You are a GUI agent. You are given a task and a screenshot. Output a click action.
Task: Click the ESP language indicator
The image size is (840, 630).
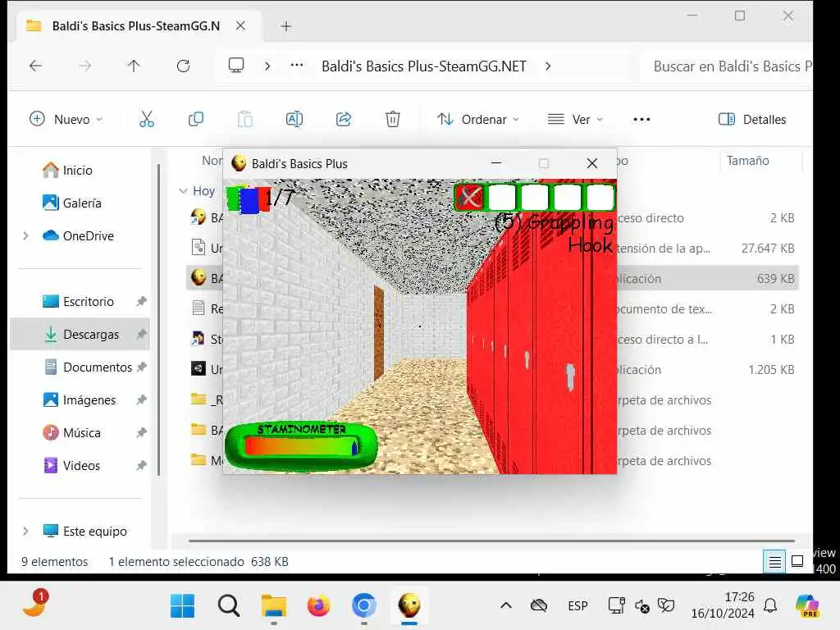(x=577, y=606)
